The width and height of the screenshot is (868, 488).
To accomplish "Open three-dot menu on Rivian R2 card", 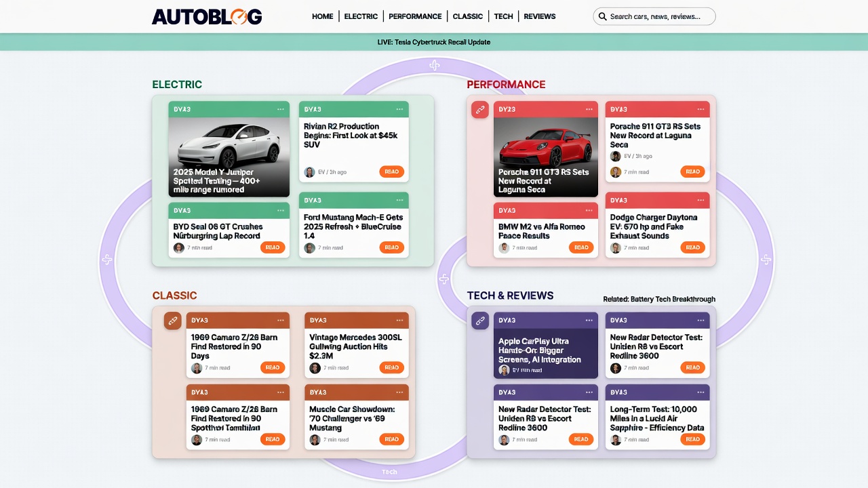I will tap(399, 109).
